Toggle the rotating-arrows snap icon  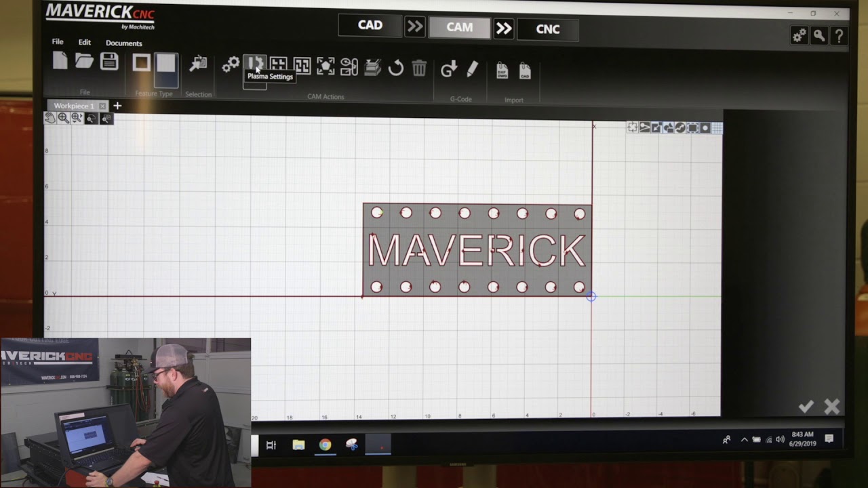pyautogui.click(x=633, y=127)
